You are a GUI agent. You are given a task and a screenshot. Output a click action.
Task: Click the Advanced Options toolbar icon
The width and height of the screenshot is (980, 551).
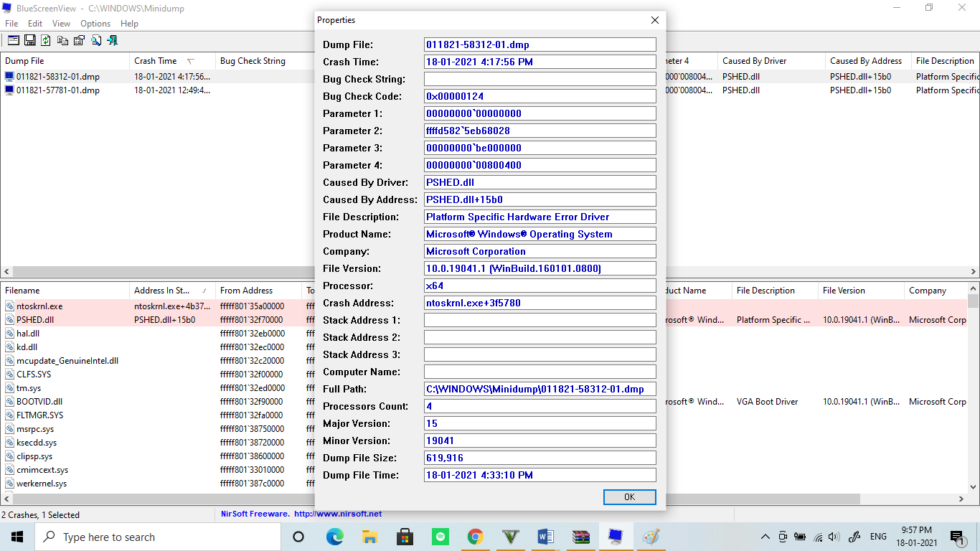pos(13,41)
